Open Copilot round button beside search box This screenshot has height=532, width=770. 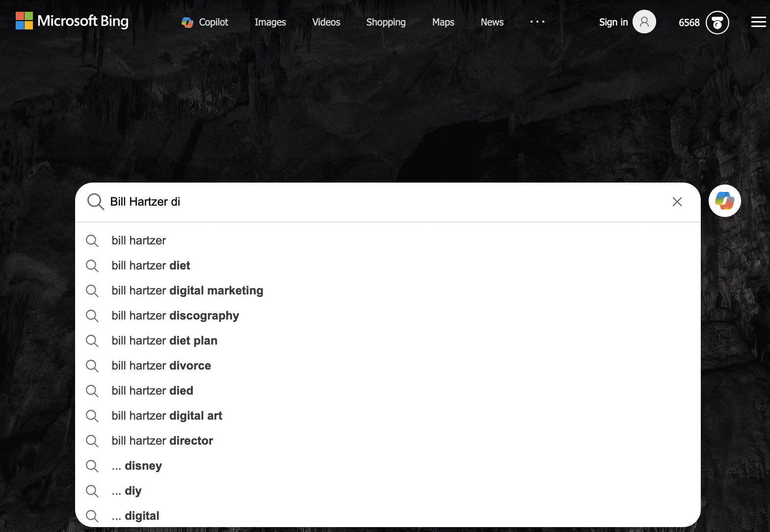coord(724,201)
